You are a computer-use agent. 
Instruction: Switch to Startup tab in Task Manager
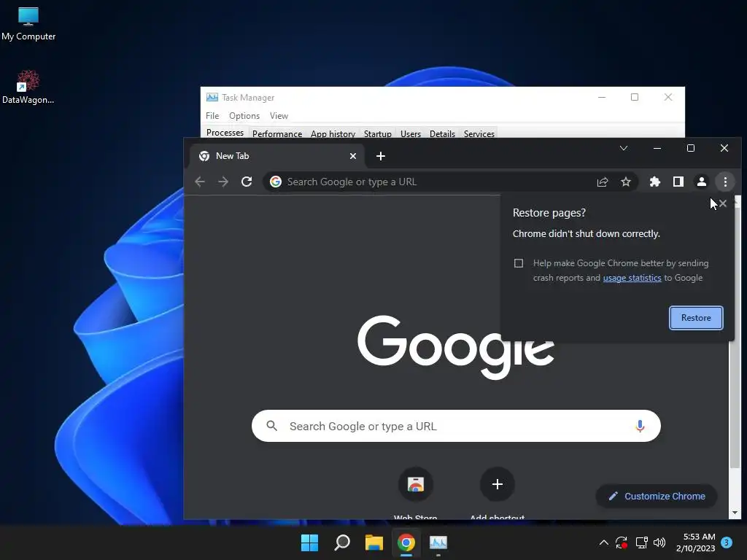[x=378, y=133]
